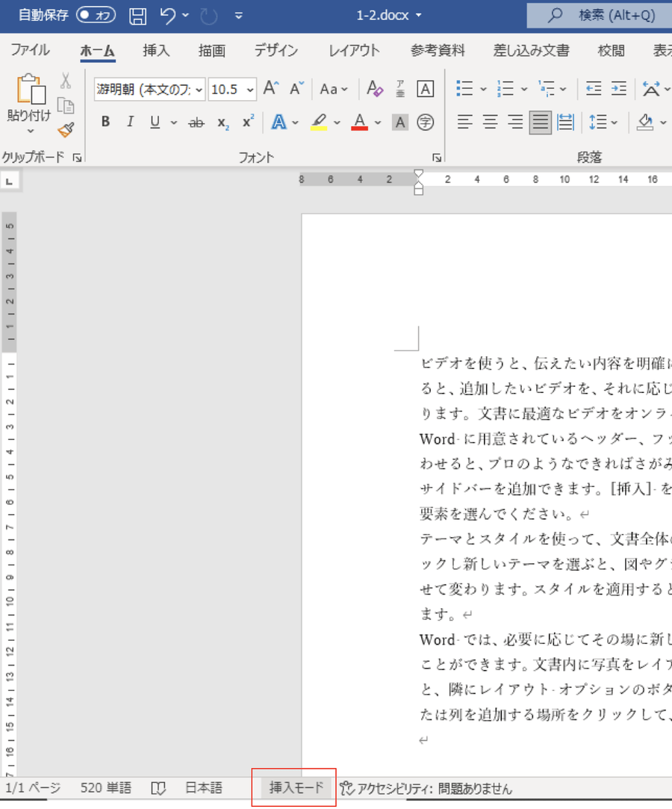Increase font size with grow icon
Screen dimensions: 672x809
pyautogui.click(x=271, y=89)
